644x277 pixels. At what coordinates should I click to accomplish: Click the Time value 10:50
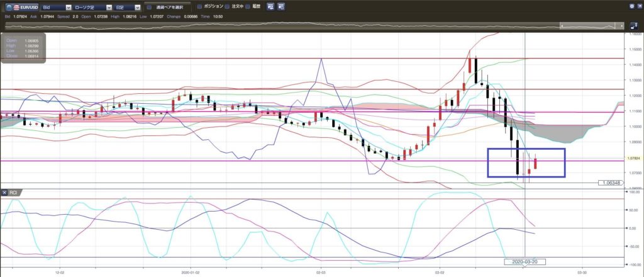[218, 16]
